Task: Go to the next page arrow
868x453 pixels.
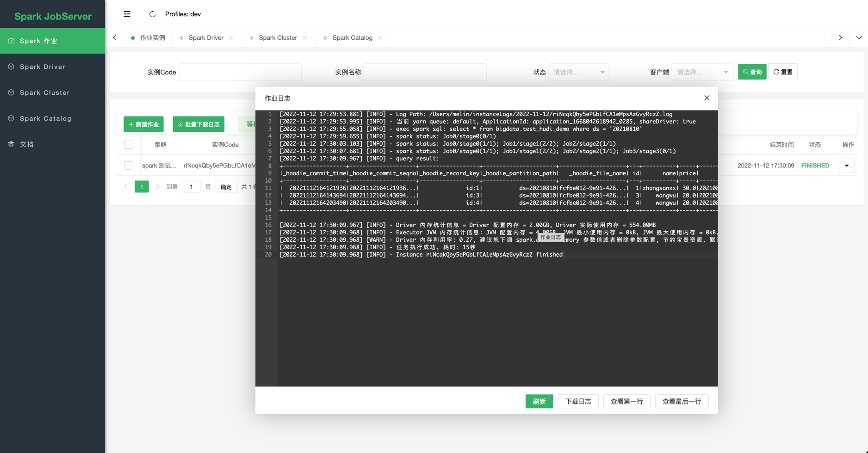Action: pos(157,187)
